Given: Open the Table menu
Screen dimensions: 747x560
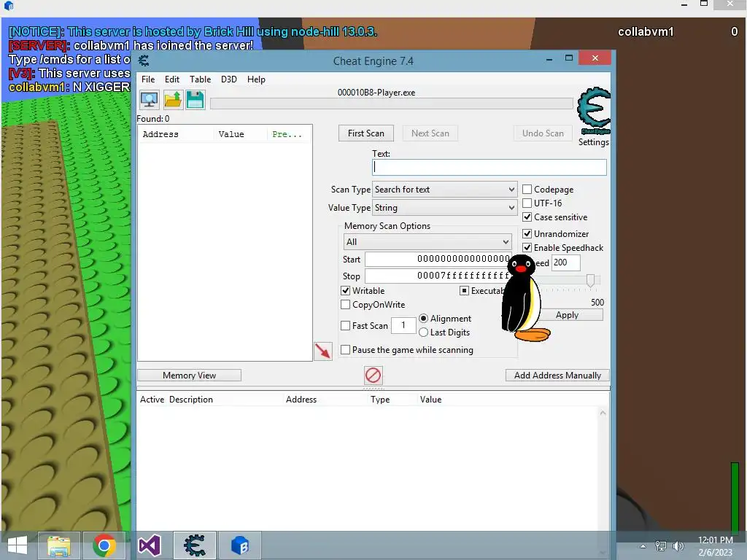Looking at the screenshot, I should point(200,79).
